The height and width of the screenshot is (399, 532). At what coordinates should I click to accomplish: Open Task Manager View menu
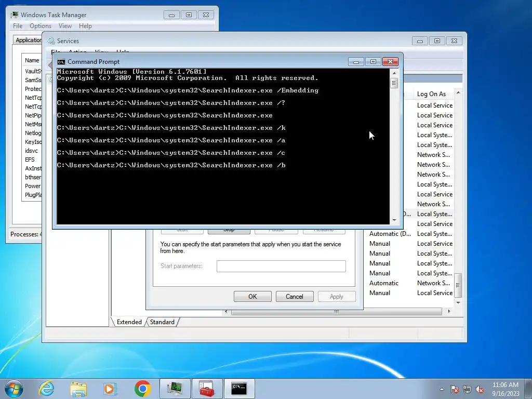click(x=65, y=26)
